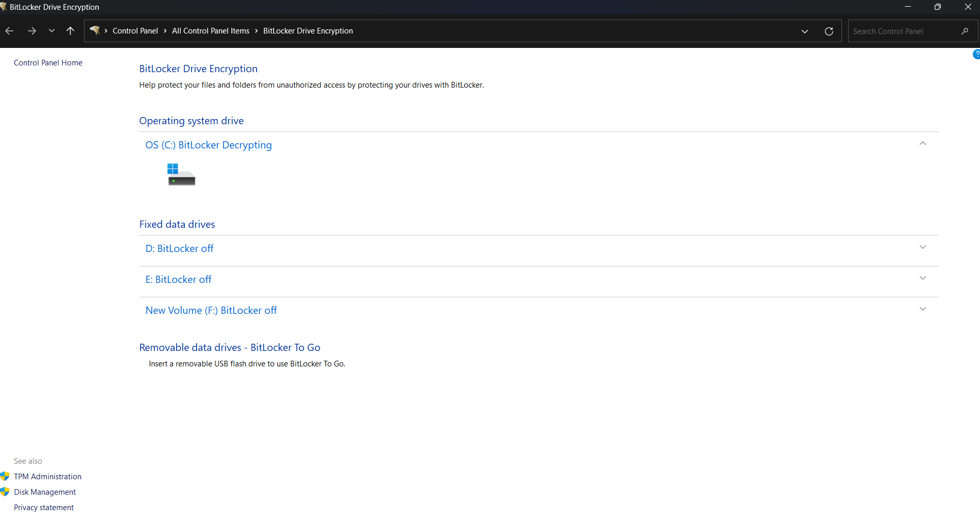Viewport: 980px width, 521px height.
Task: Open All Control Panel Items breadcrumb
Action: pyautogui.click(x=210, y=31)
